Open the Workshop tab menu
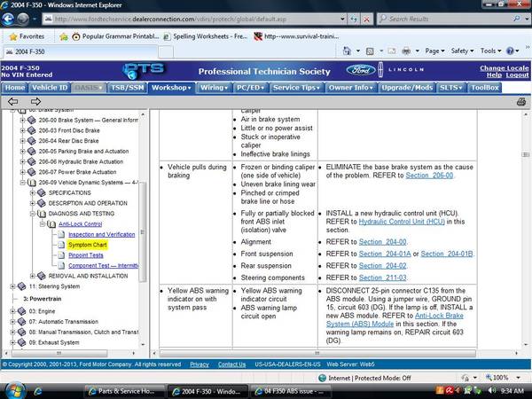Screen dimensions: 532x399 pos(171,88)
